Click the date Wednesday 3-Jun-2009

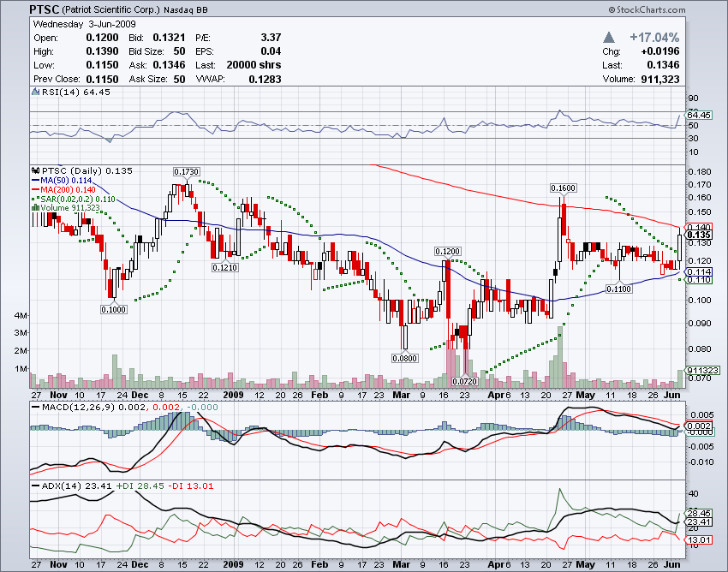[x=85, y=24]
